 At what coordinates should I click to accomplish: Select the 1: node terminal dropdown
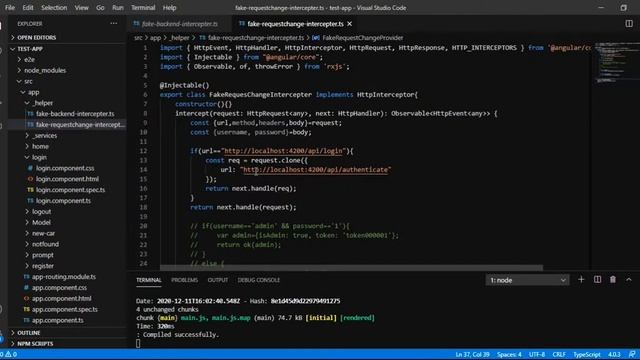527,280
